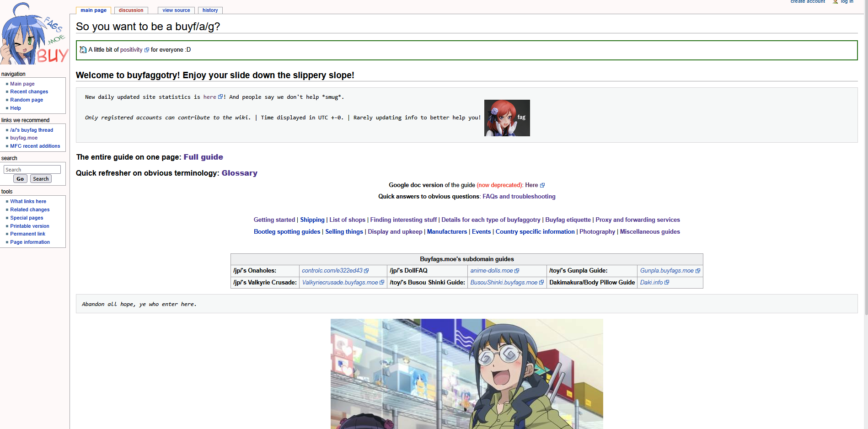Open the Photography link

click(x=597, y=232)
